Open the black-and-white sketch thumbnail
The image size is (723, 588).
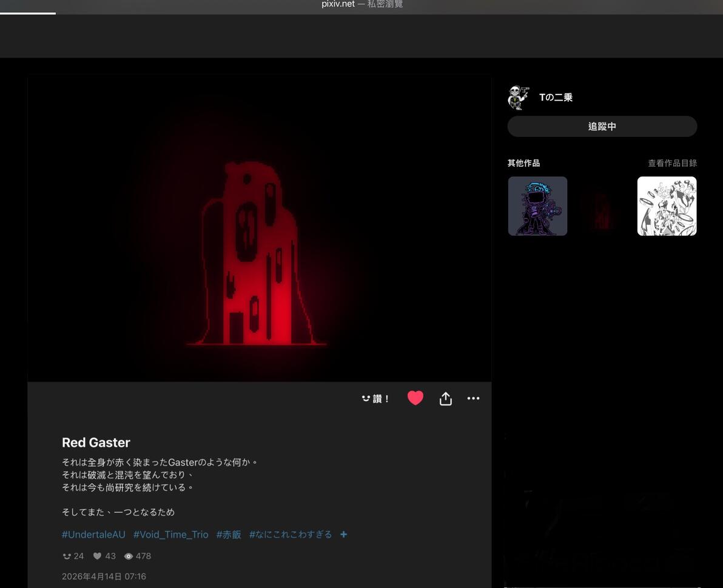[667, 206]
